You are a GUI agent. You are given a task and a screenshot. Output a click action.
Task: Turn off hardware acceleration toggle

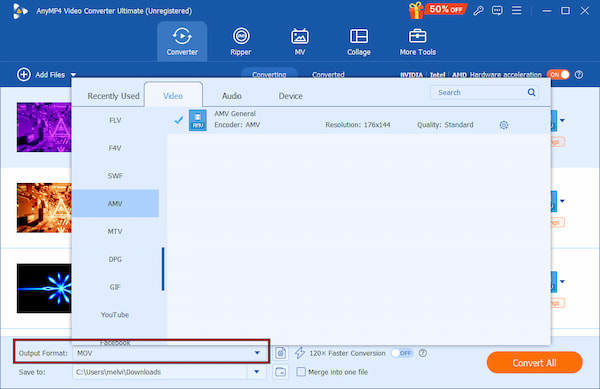pyautogui.click(x=558, y=75)
